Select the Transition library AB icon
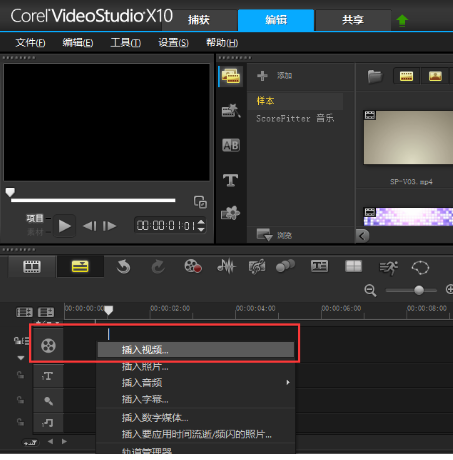Screen dimensions: 453x460 (x=231, y=145)
